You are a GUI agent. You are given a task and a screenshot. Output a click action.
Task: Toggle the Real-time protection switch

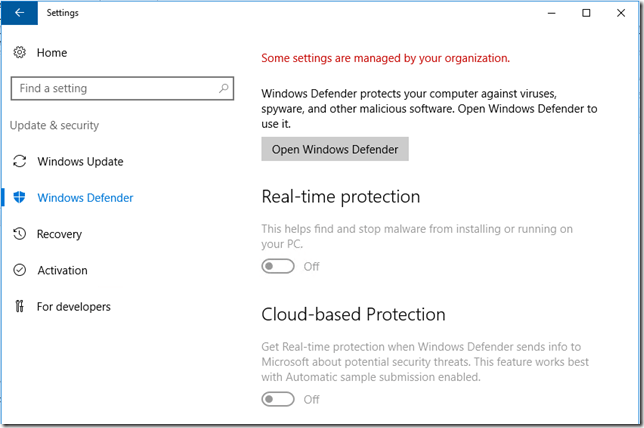278,266
